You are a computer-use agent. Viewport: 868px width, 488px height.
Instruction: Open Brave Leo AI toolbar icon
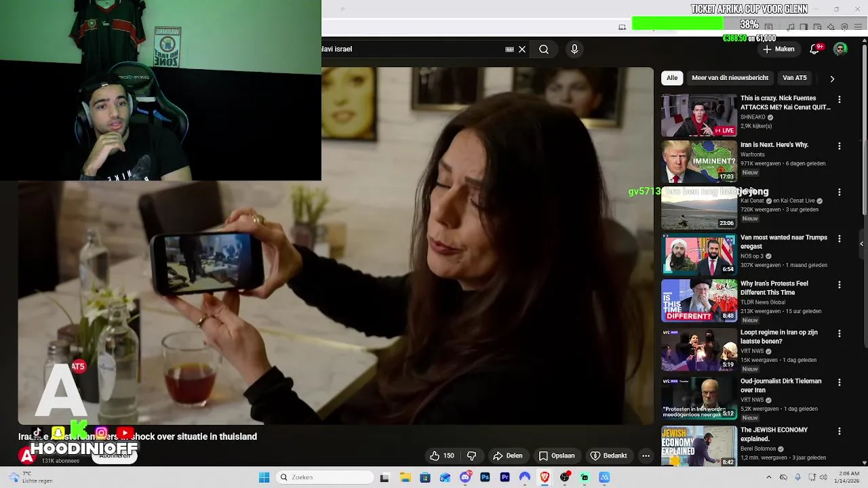831,27
